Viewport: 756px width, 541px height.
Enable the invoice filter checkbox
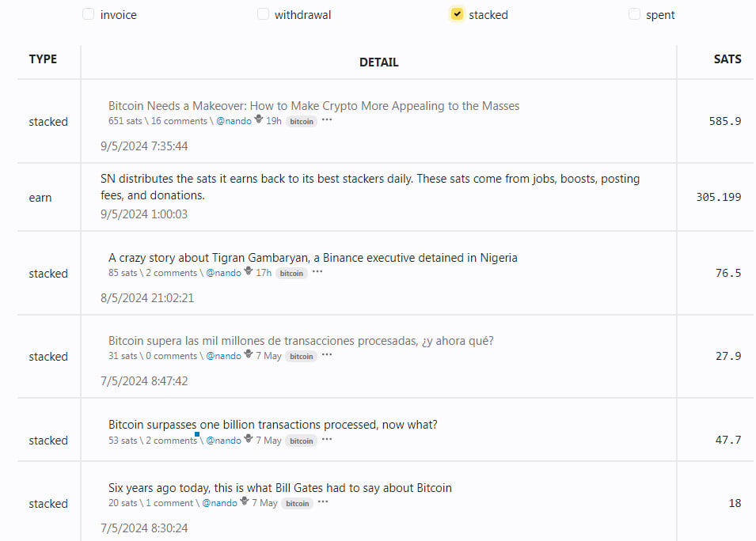(88, 14)
